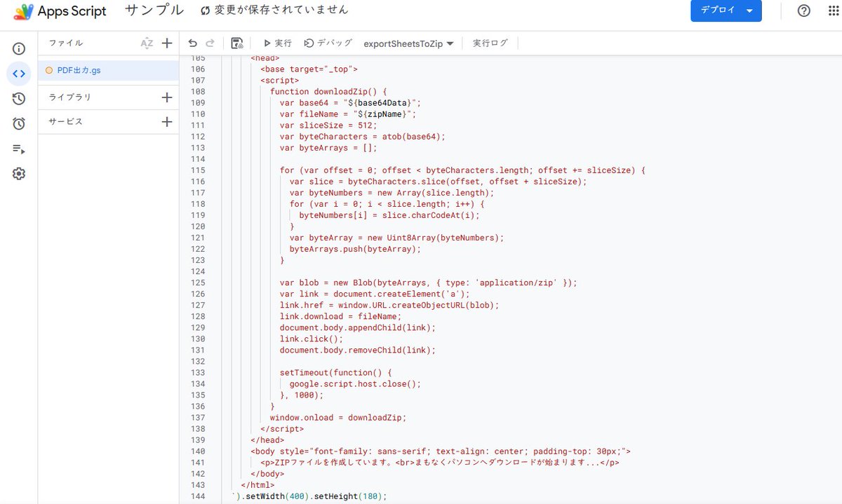Add a new file with plus icon
842x504 pixels.
pyautogui.click(x=167, y=43)
